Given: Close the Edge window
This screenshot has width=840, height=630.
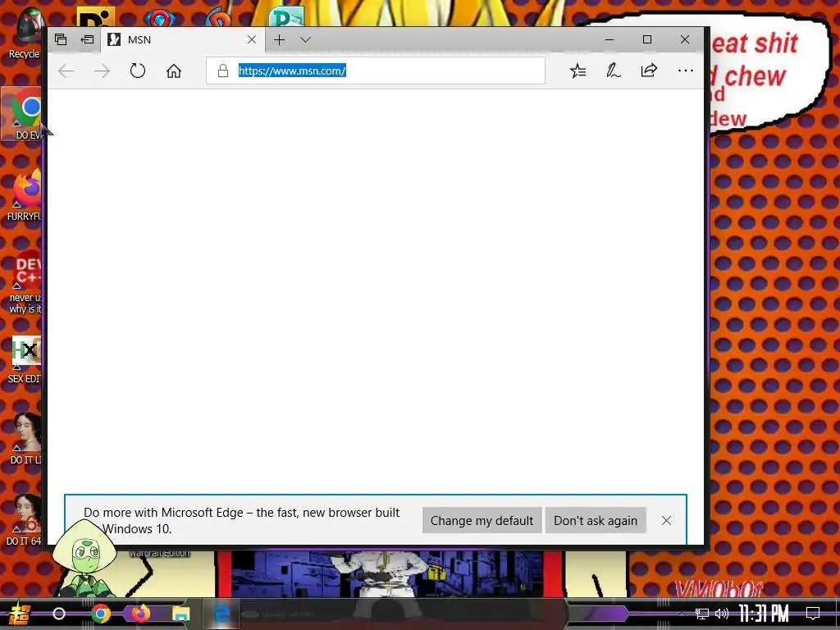Looking at the screenshot, I should pyautogui.click(x=685, y=39).
